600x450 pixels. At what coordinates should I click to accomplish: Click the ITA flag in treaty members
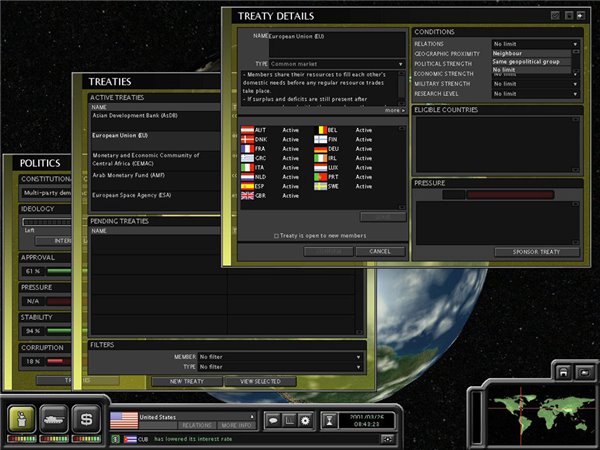(247, 168)
